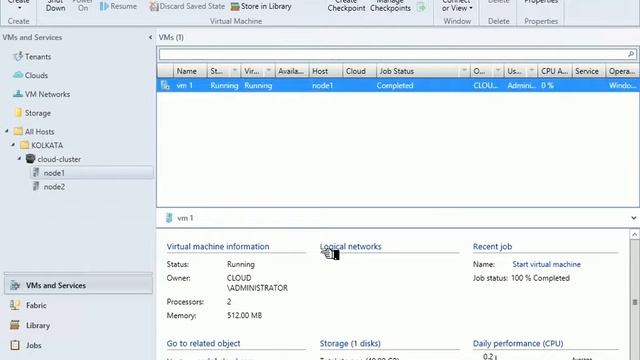The height and width of the screenshot is (360, 640).
Task: Sort by Host column header
Action: 325,71
